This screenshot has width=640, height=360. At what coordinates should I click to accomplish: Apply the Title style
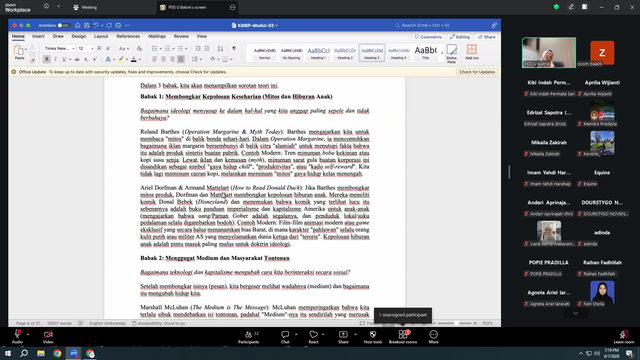pyautogui.click(x=425, y=53)
